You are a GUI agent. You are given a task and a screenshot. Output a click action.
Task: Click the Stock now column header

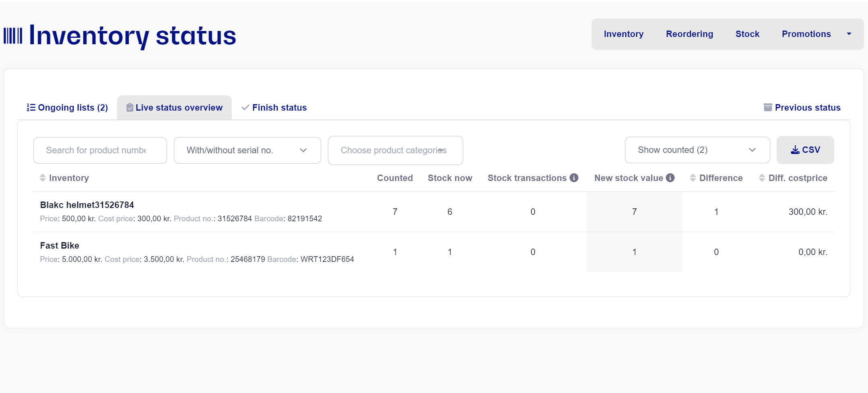(x=450, y=178)
